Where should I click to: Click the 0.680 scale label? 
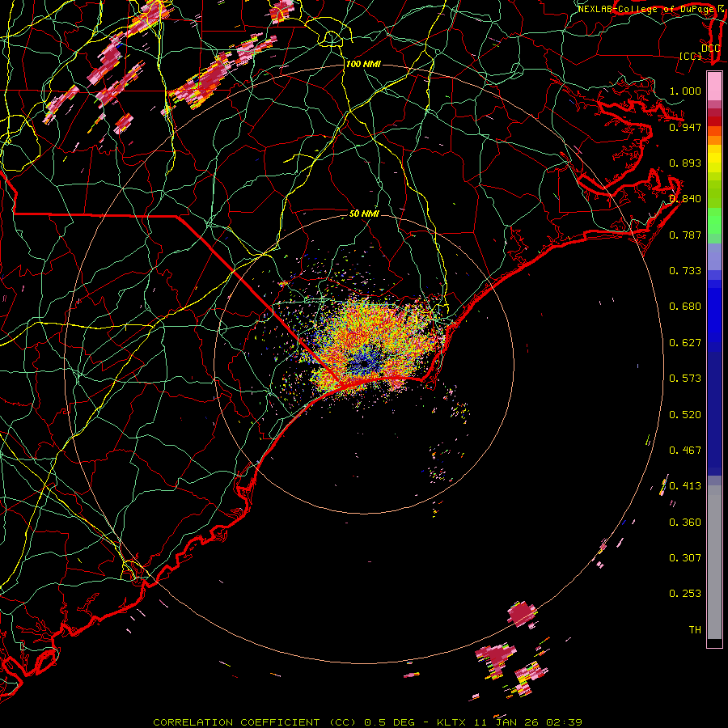pos(685,307)
